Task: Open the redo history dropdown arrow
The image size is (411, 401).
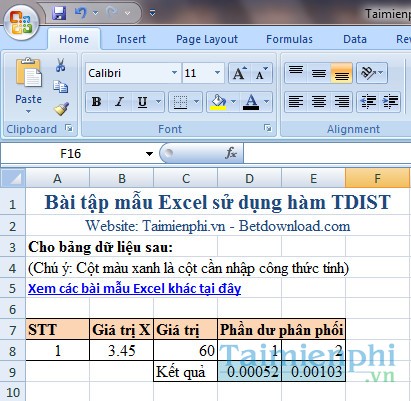Action: click(x=127, y=13)
